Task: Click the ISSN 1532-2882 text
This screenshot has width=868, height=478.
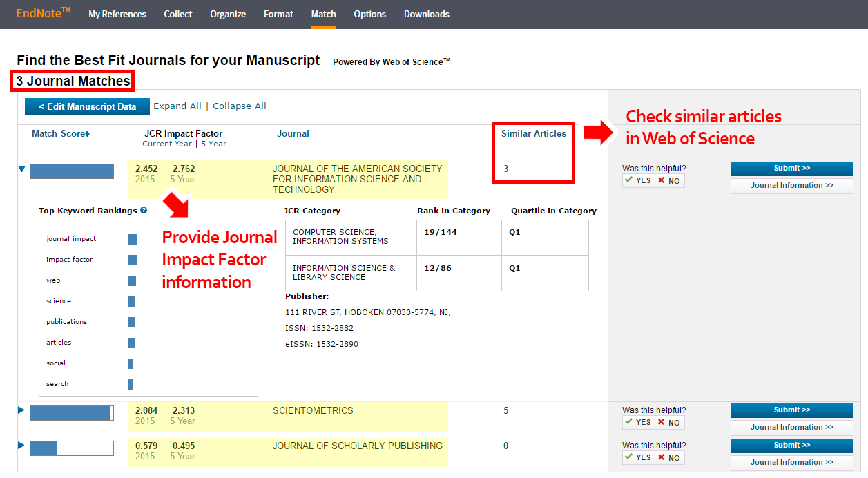Action: (x=320, y=328)
